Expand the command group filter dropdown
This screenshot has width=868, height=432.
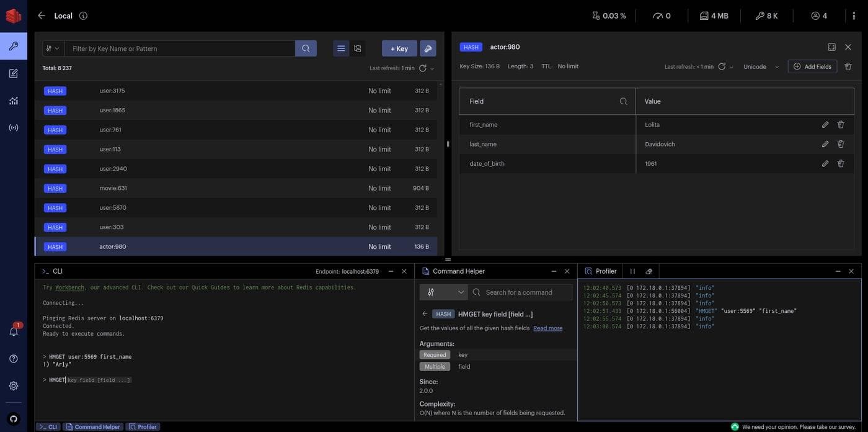(443, 292)
